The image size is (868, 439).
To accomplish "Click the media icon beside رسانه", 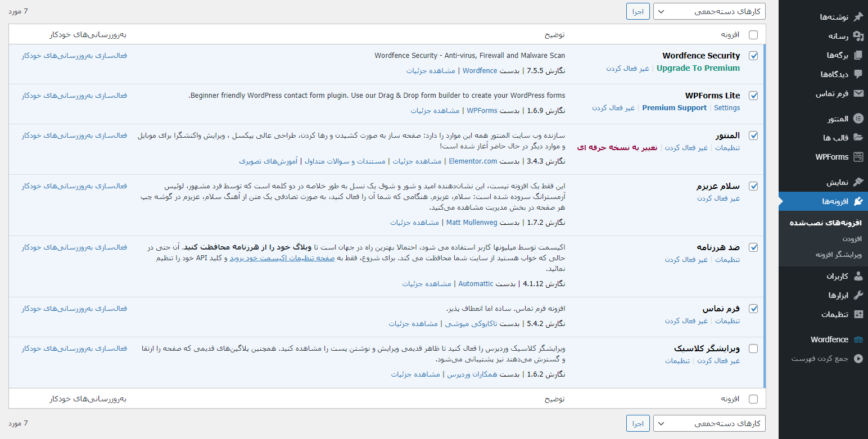I will [x=858, y=36].
